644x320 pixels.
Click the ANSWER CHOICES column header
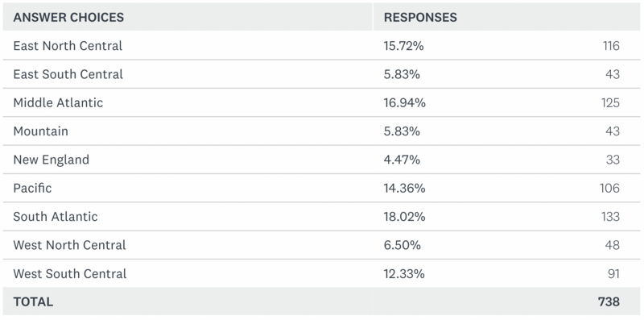[68, 17]
